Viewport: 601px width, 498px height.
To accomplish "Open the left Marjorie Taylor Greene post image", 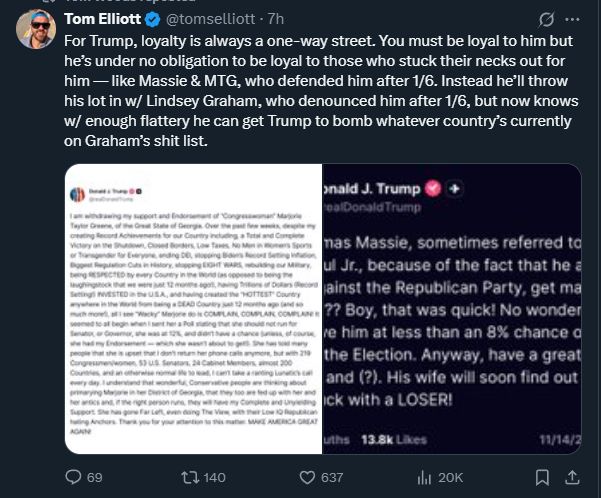I will click(194, 309).
